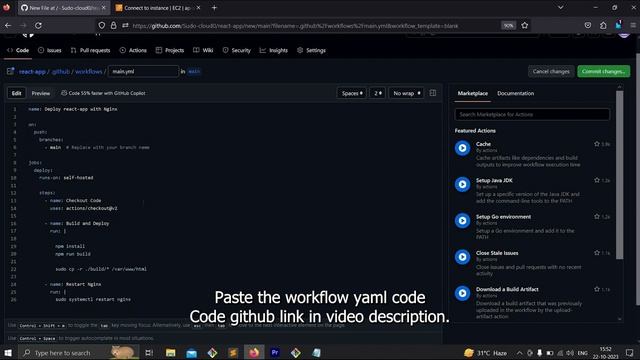640x360 pixels.
Task: Click the Setup Java JDK play icon
Action: click(x=462, y=184)
